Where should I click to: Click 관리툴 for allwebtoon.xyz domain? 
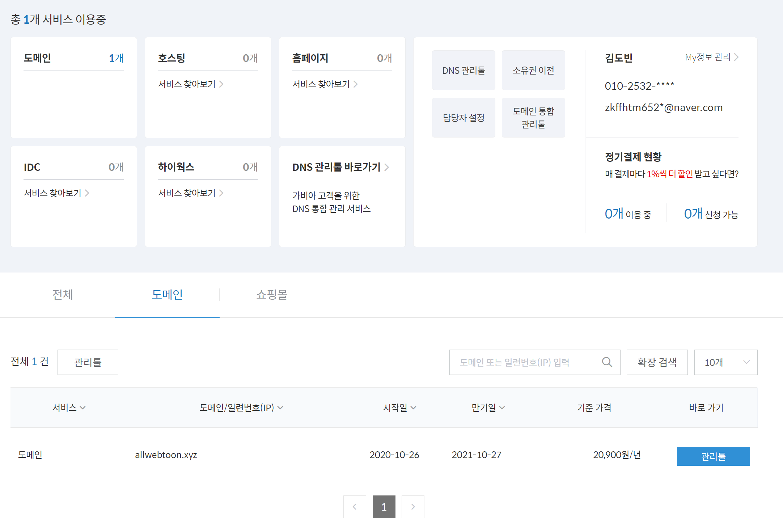click(713, 456)
